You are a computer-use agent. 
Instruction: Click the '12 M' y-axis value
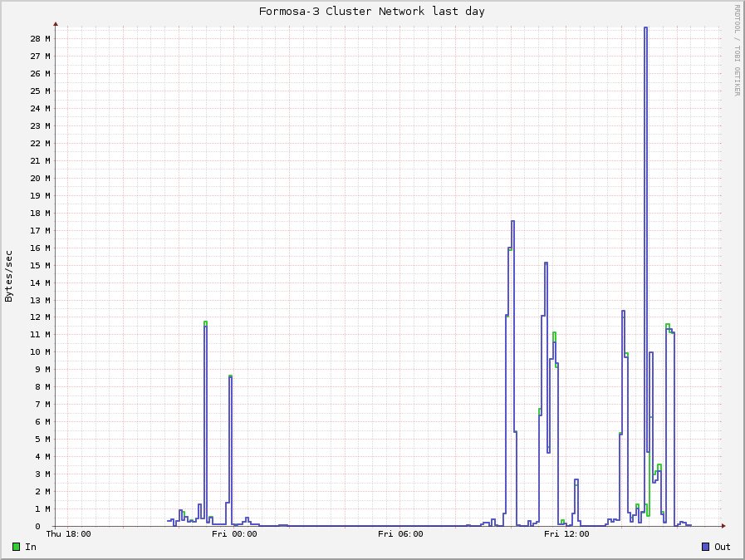[x=40, y=317]
